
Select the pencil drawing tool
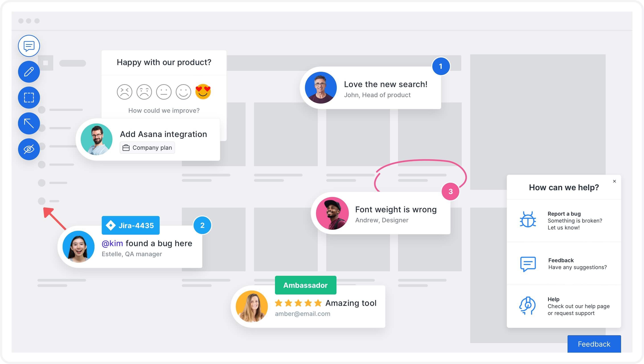pos(29,72)
